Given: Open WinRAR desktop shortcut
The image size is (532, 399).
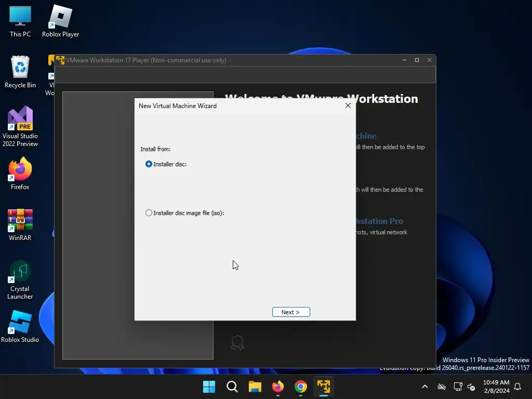Looking at the screenshot, I should pyautogui.click(x=20, y=224).
